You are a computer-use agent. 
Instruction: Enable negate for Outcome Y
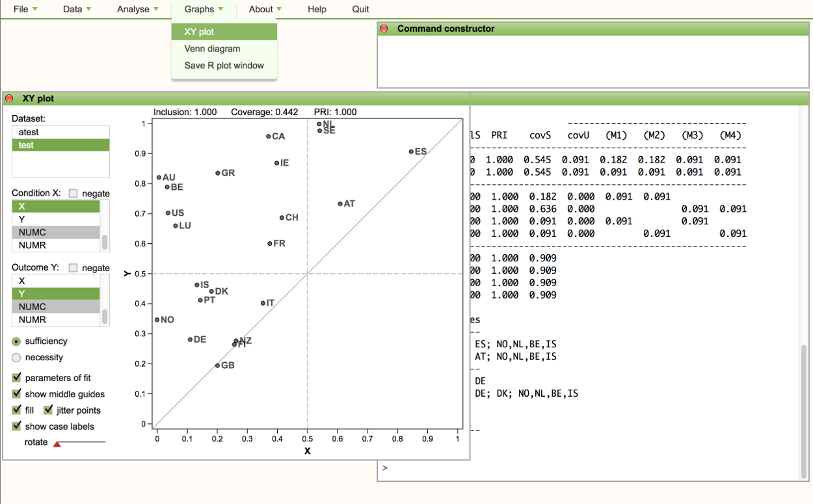pos(73,268)
